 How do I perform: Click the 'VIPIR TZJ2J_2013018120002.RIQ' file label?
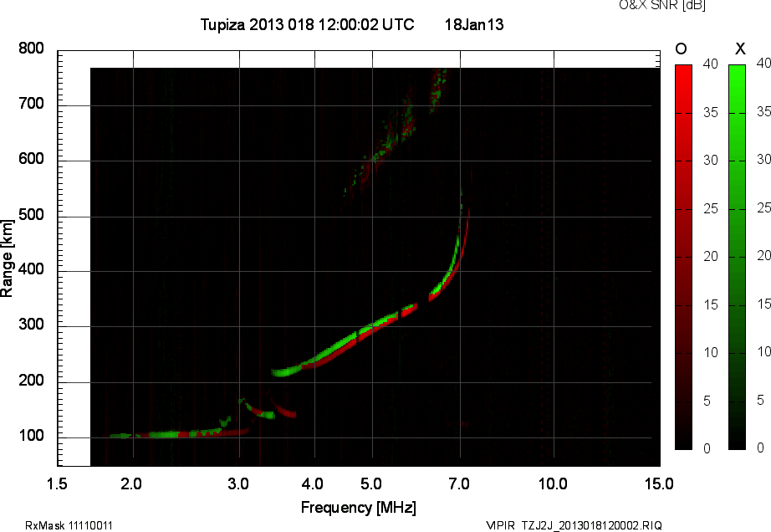click(574, 525)
